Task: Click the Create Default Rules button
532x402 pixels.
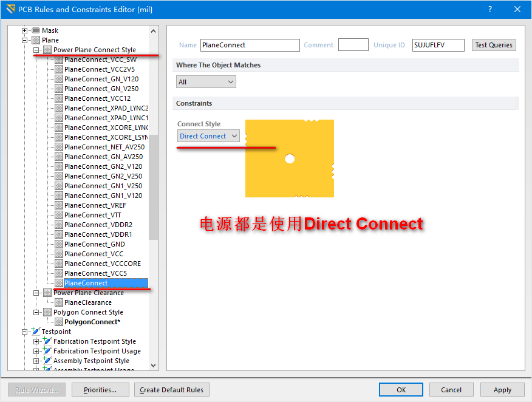Action: click(172, 390)
